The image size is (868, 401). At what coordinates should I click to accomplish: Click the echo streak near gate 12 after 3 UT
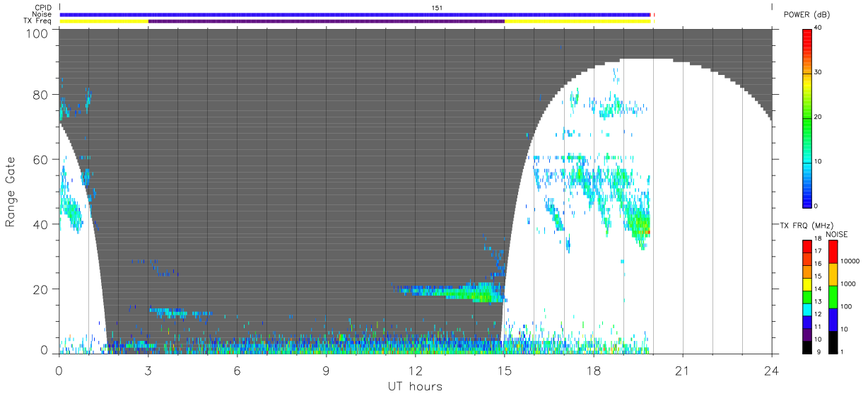[x=179, y=312]
